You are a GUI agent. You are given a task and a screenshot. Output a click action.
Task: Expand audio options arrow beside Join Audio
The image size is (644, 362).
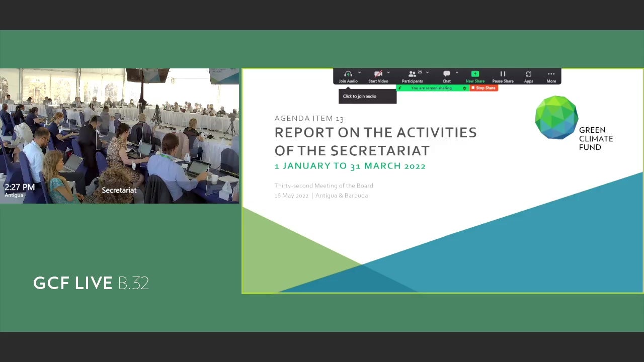coord(359,73)
